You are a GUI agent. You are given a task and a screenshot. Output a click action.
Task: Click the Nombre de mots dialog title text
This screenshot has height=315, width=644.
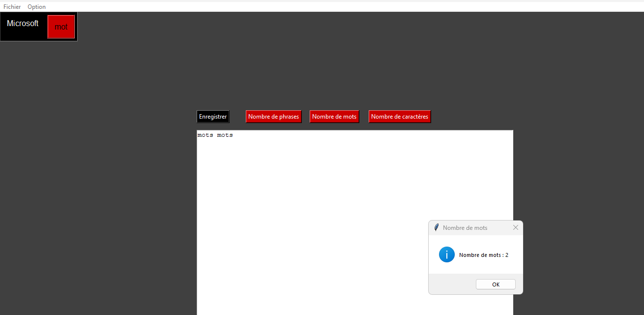click(x=465, y=227)
